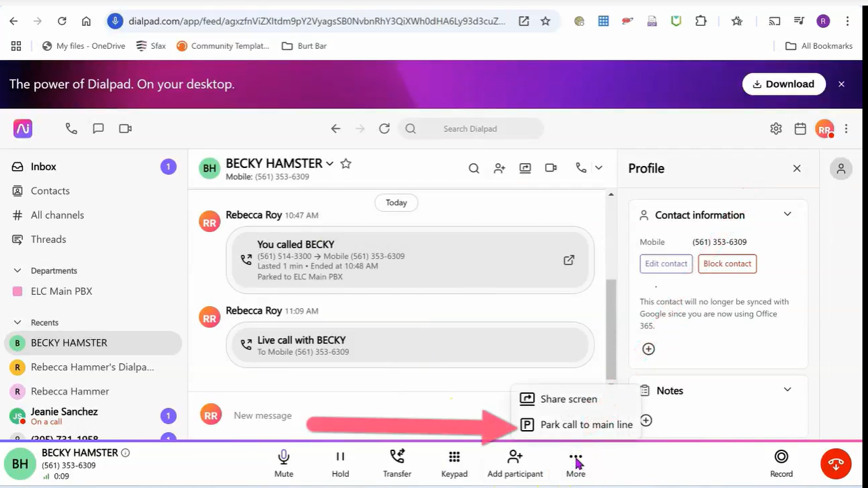The image size is (868, 488).
Task: Click the phone icon in Dialpad top bar
Action: (x=71, y=128)
